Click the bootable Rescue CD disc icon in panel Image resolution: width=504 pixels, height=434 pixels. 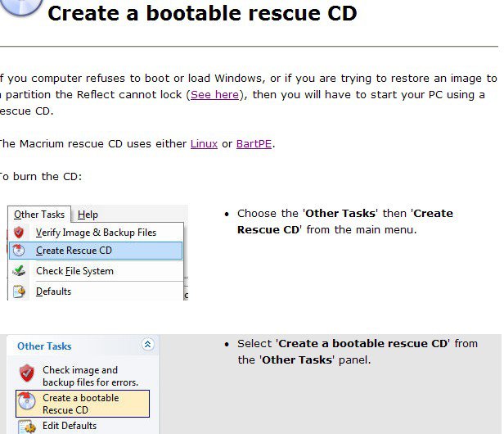coord(26,401)
